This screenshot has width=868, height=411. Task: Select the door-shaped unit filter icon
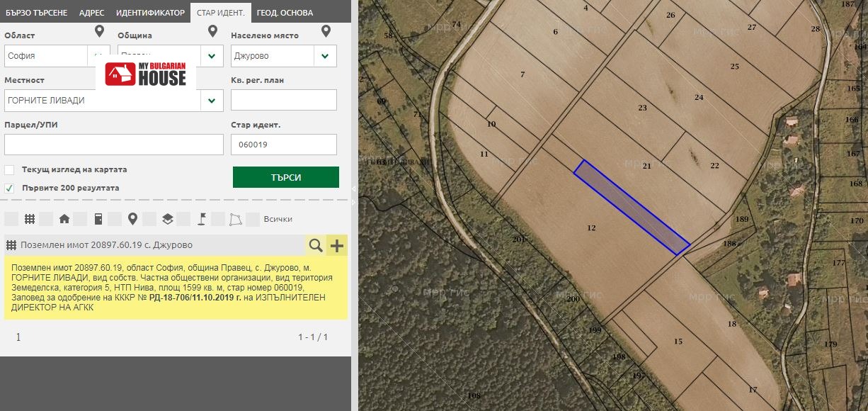tap(98, 219)
